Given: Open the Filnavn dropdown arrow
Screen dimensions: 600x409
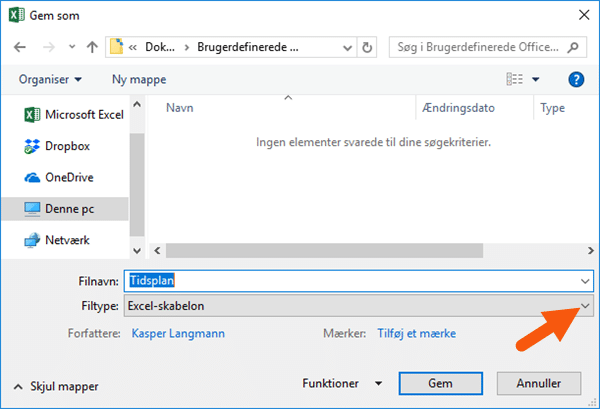Looking at the screenshot, I should pyautogui.click(x=585, y=282).
